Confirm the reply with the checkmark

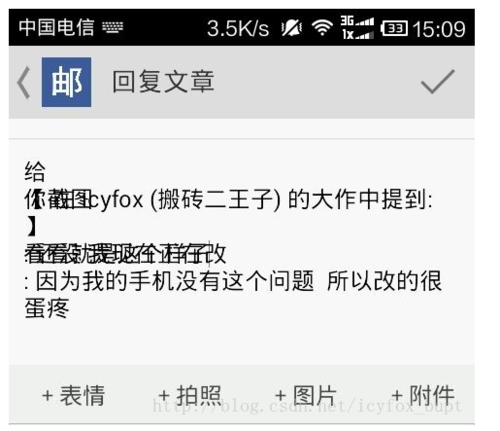pyautogui.click(x=438, y=82)
